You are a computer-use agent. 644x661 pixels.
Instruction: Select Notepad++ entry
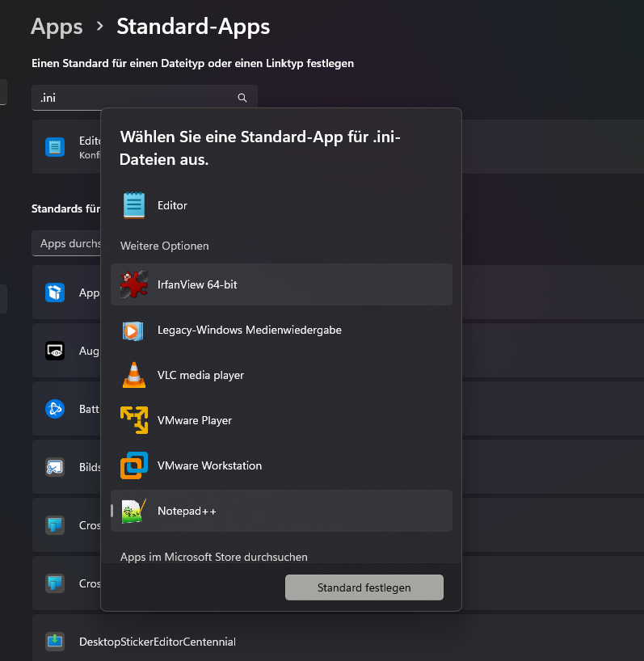(281, 511)
